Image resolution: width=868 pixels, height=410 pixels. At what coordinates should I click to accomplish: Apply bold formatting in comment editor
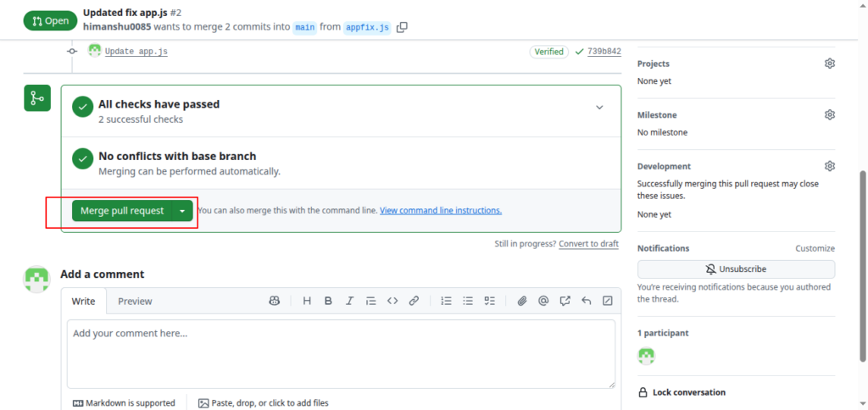[x=328, y=301]
